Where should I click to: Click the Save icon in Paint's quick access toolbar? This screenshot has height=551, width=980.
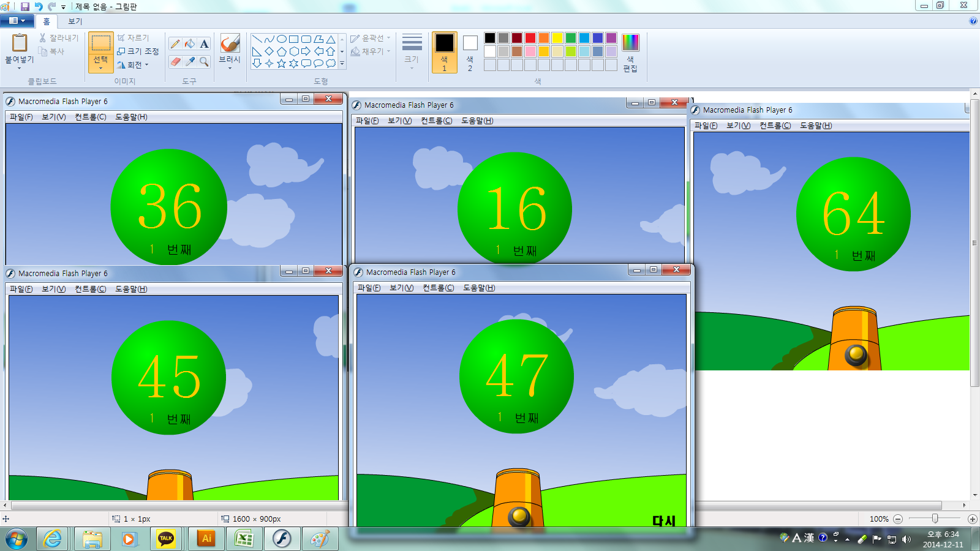pyautogui.click(x=25, y=6)
